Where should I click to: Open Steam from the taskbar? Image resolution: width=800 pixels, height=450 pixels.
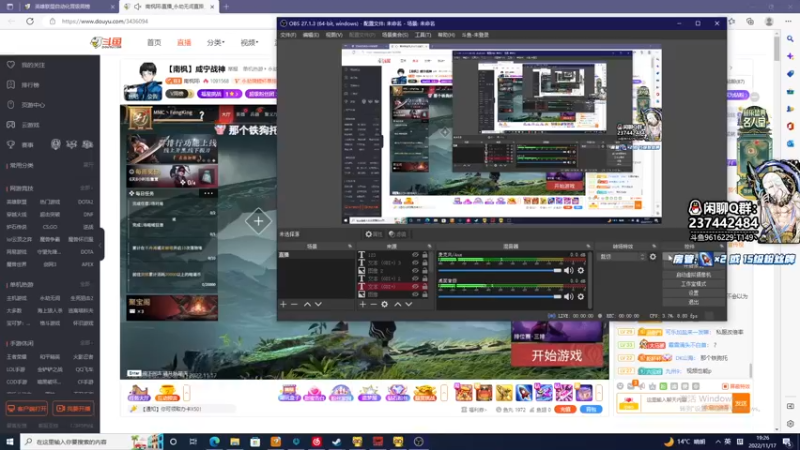point(337,441)
